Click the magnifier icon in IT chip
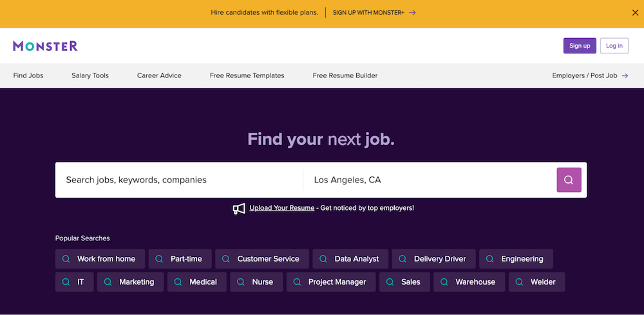The width and height of the screenshot is (644, 315). (66, 282)
